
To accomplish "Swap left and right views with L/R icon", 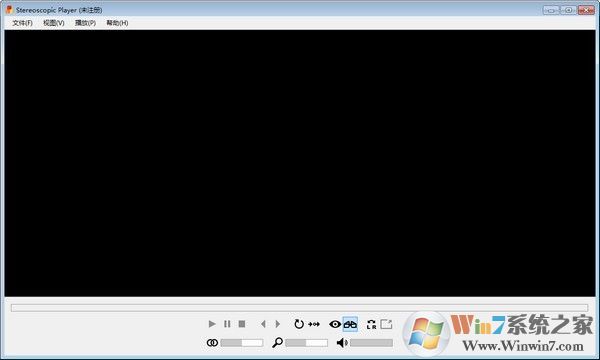I will (371, 324).
